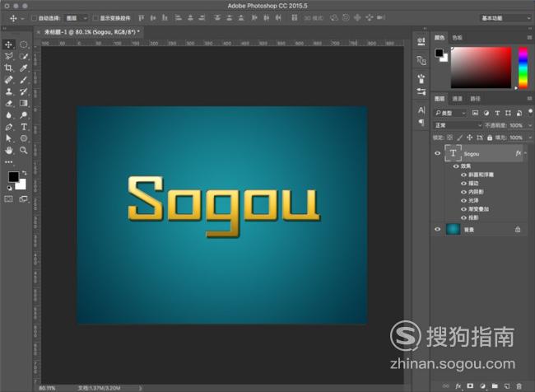Open the layer fill dropdown arrow
The image size is (535, 392).
click(530, 138)
